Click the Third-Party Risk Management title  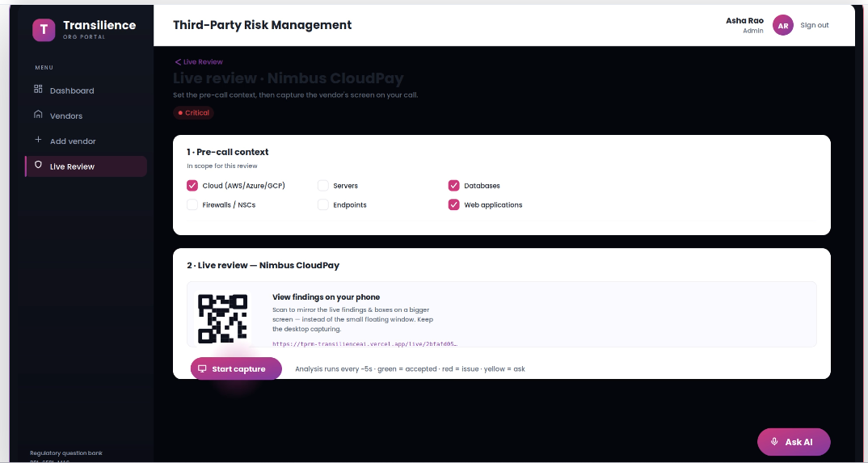point(263,25)
